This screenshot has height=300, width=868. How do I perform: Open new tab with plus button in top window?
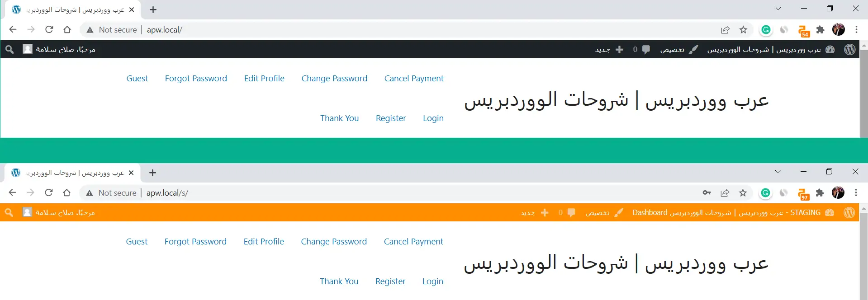click(x=153, y=9)
